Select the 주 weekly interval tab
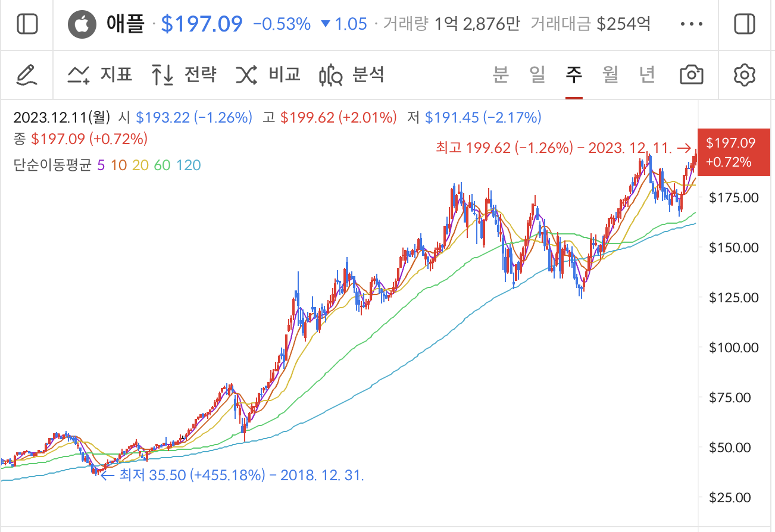Image resolution: width=775 pixels, height=532 pixels. point(574,75)
